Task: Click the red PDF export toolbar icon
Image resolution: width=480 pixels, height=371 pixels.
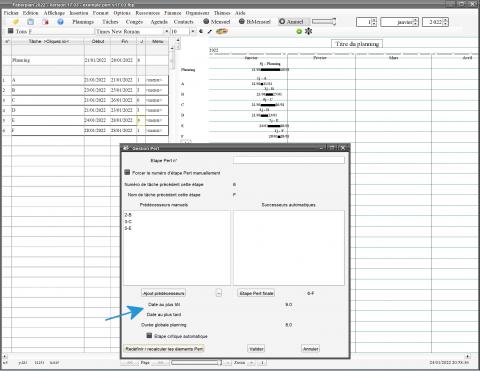Action: pos(45,22)
